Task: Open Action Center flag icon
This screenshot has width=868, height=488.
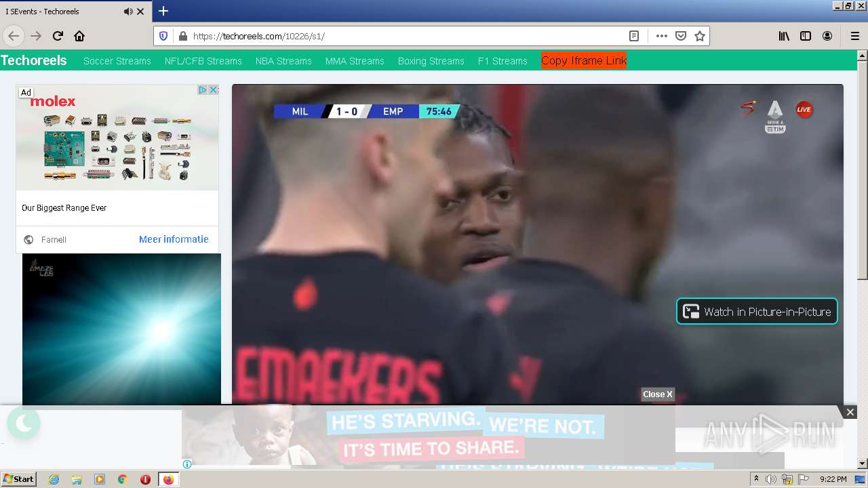Action: tap(805, 479)
